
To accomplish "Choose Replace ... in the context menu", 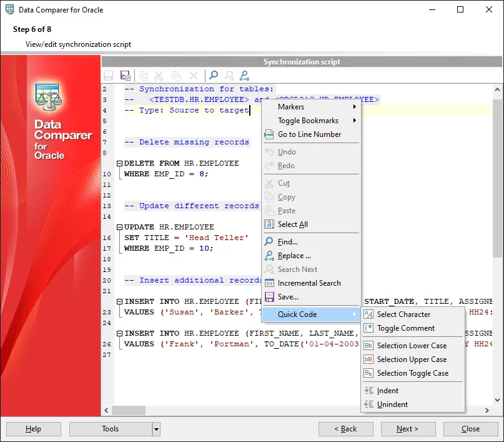I will point(311,256).
